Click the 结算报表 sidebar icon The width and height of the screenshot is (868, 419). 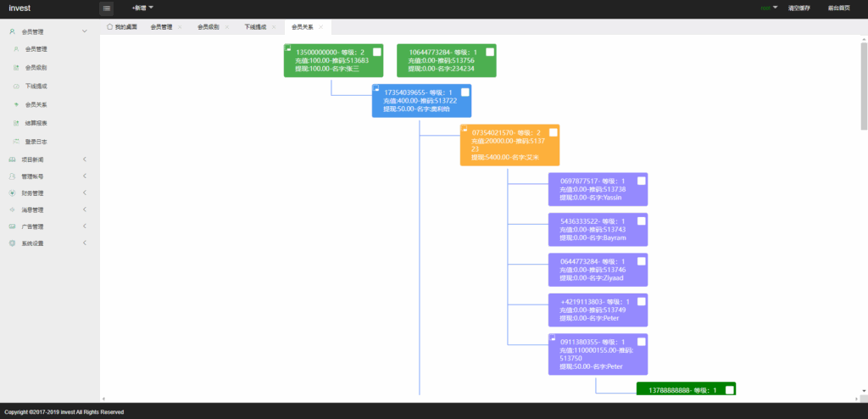(16, 123)
